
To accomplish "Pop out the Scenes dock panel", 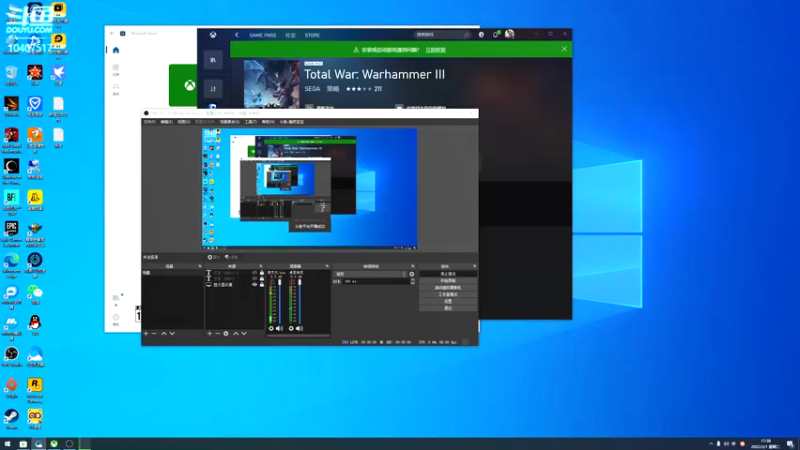I will 199,266.
